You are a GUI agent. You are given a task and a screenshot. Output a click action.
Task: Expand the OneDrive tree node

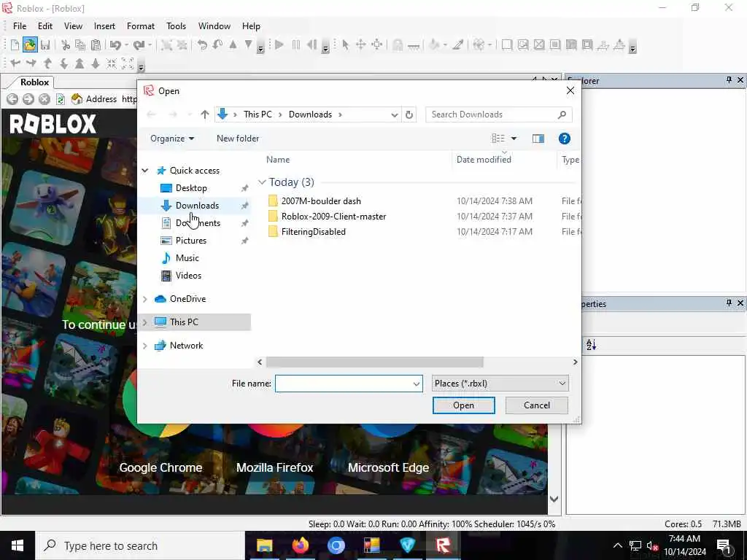pyautogui.click(x=145, y=299)
